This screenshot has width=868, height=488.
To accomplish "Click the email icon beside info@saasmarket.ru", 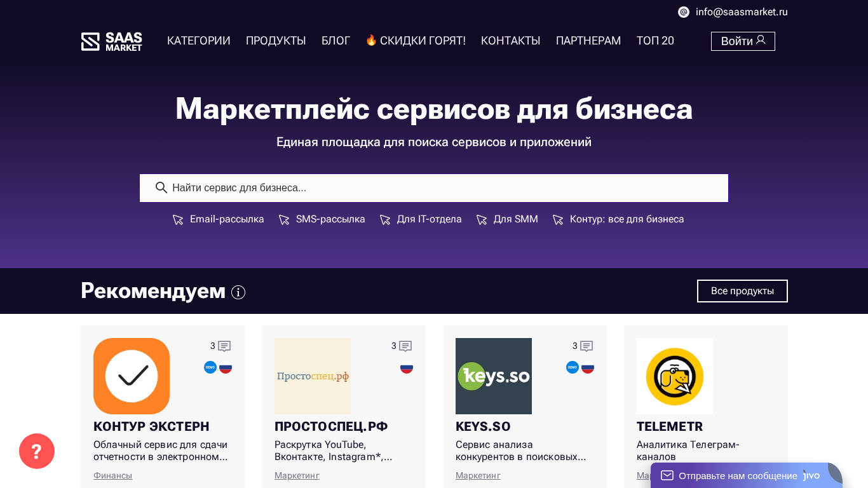I will tap(684, 12).
